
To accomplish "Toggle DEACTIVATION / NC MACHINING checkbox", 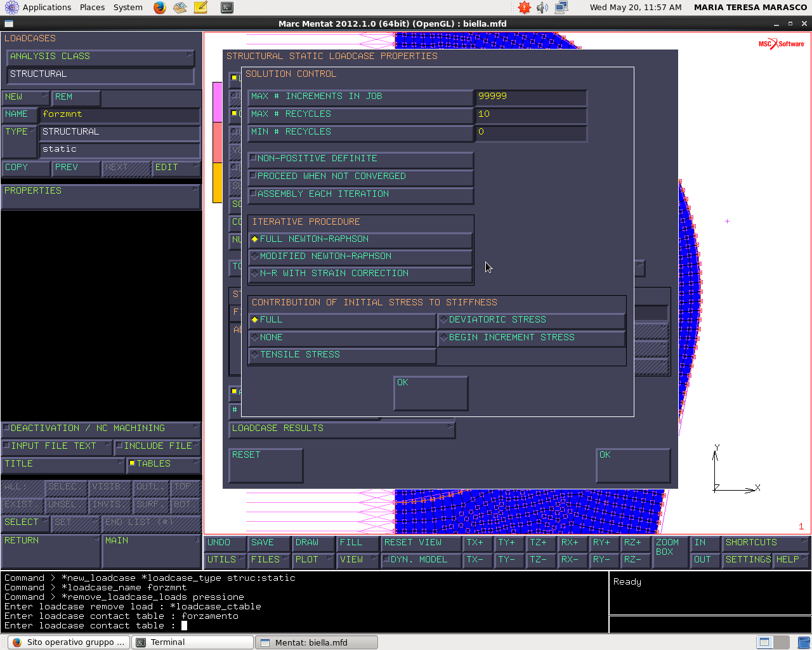I will pos(101,428).
